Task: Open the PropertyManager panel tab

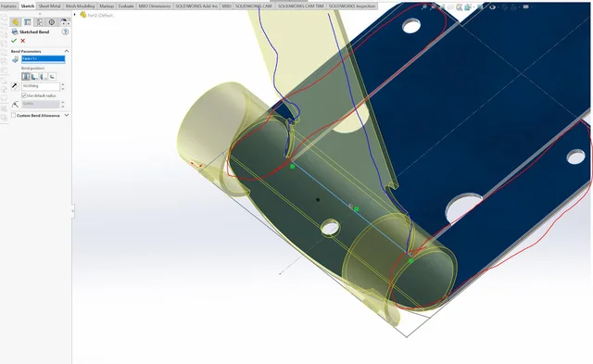Action: [x=28, y=22]
